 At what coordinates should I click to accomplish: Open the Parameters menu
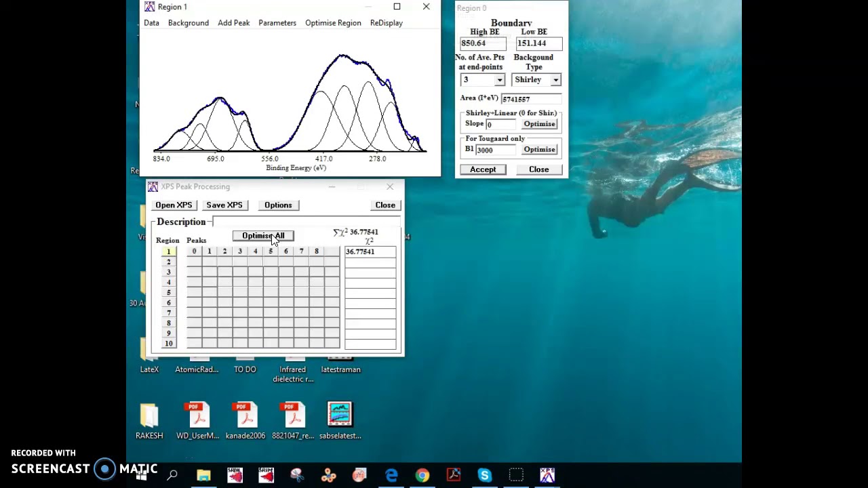277,23
